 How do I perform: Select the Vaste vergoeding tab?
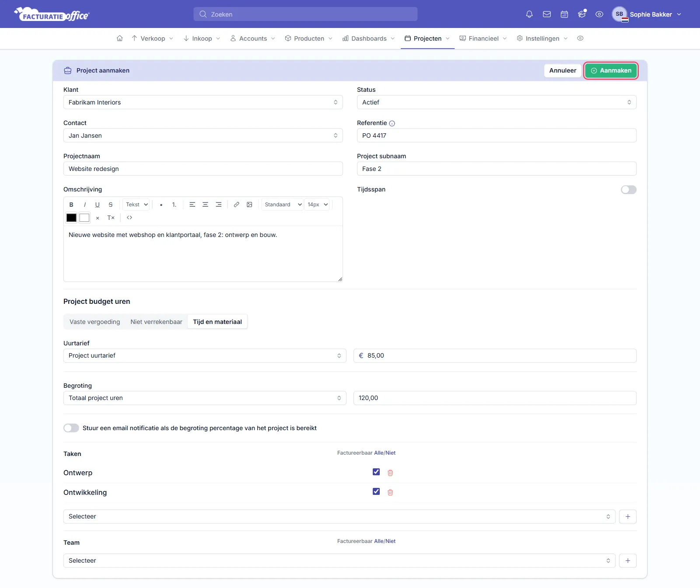point(94,322)
